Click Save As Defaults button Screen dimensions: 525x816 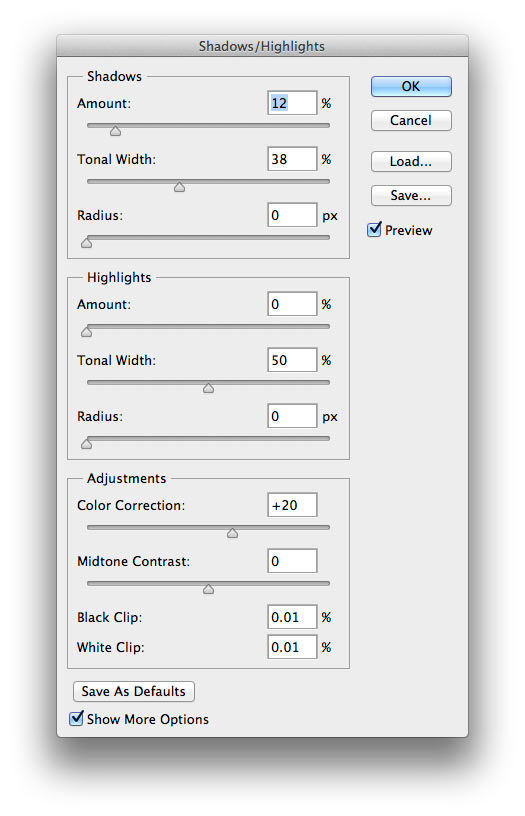click(x=134, y=691)
